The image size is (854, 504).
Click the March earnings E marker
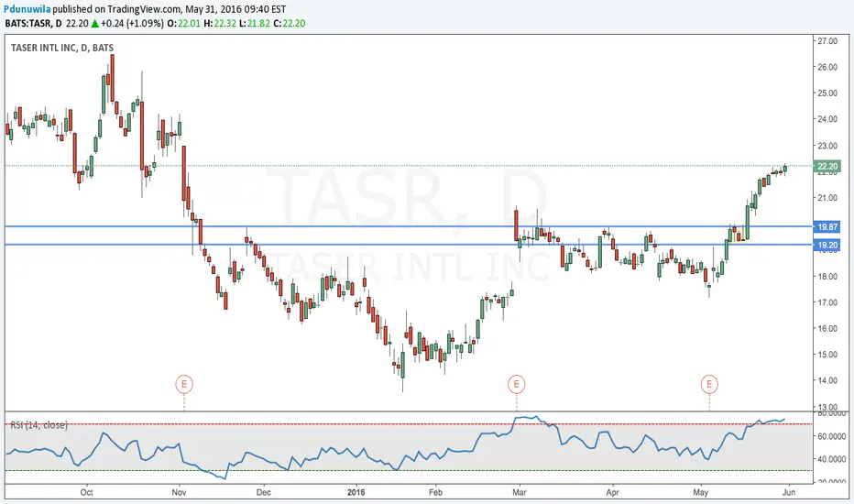click(516, 384)
